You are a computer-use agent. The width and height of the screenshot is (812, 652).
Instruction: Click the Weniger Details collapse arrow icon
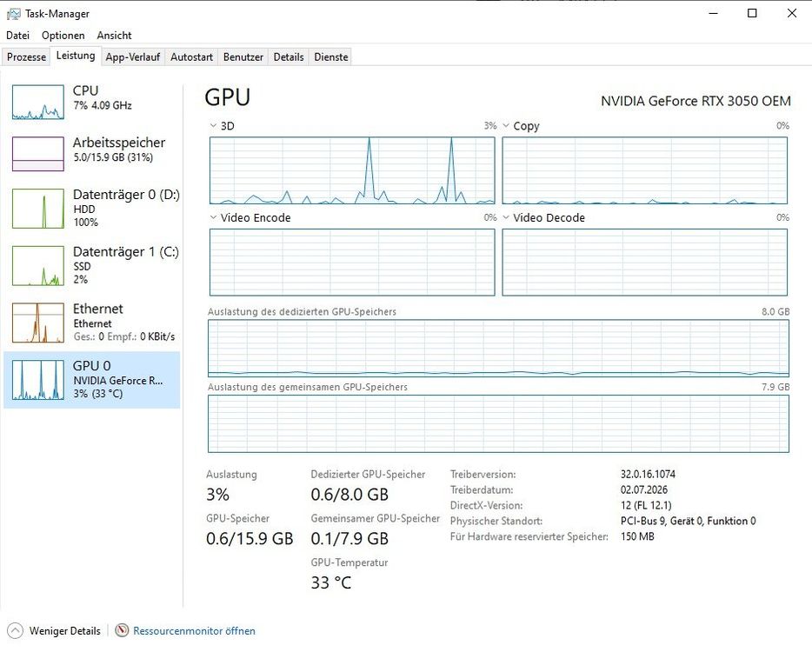16,630
